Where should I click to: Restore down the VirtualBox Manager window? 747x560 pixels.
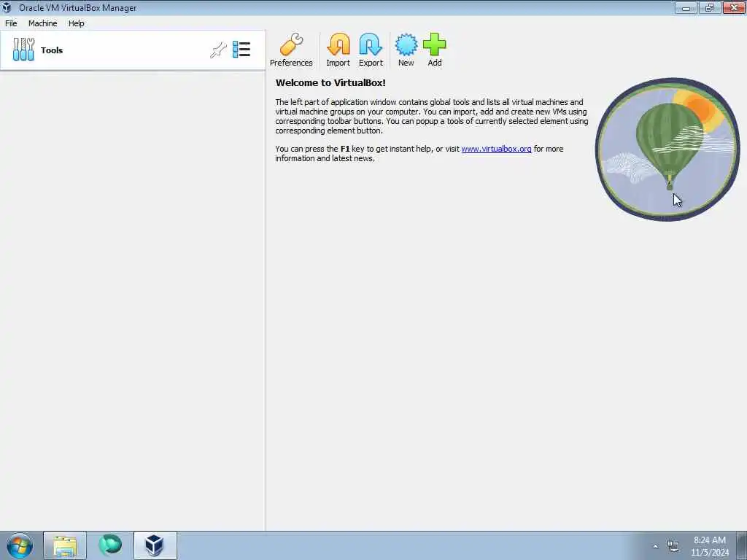point(709,7)
